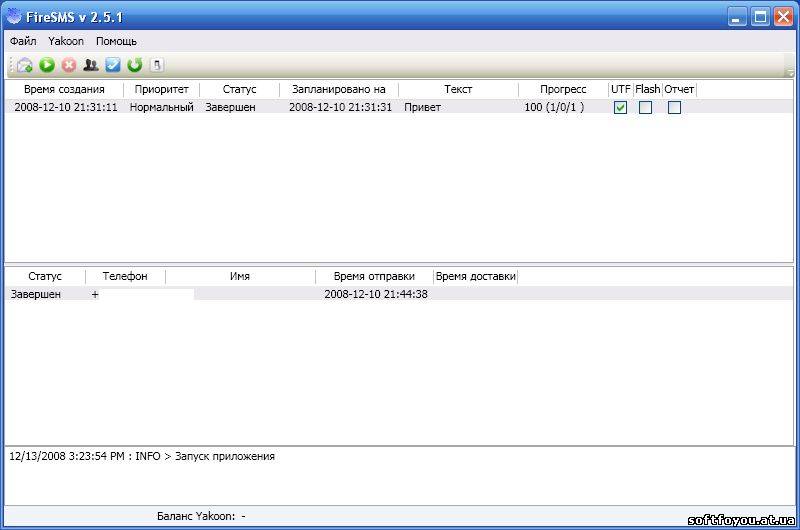The height and width of the screenshot is (530, 800).
Task: Open contacts with two-people icon
Action: (91, 65)
